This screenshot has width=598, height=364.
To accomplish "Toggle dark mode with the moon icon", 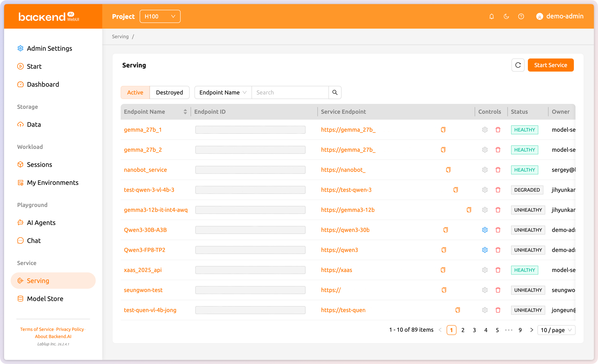I will (x=506, y=16).
